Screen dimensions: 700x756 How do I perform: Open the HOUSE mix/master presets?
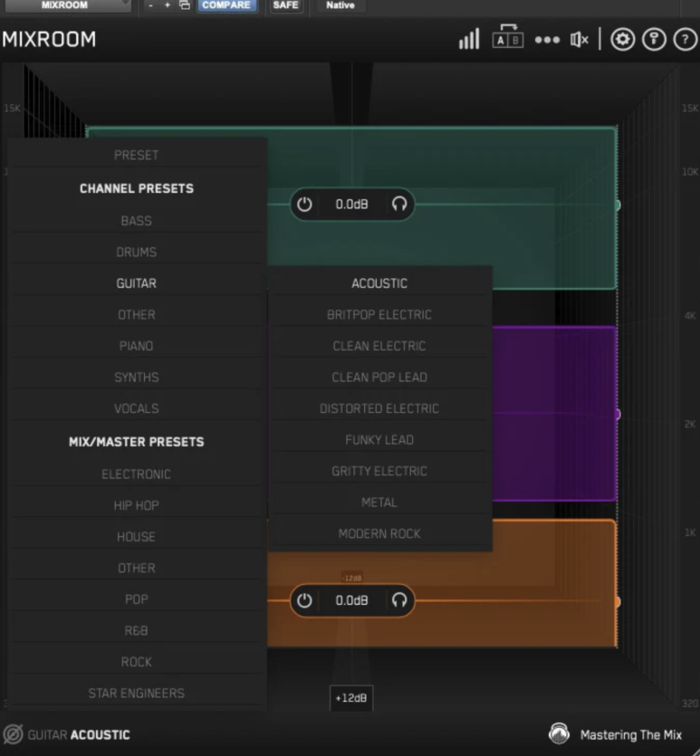137,537
